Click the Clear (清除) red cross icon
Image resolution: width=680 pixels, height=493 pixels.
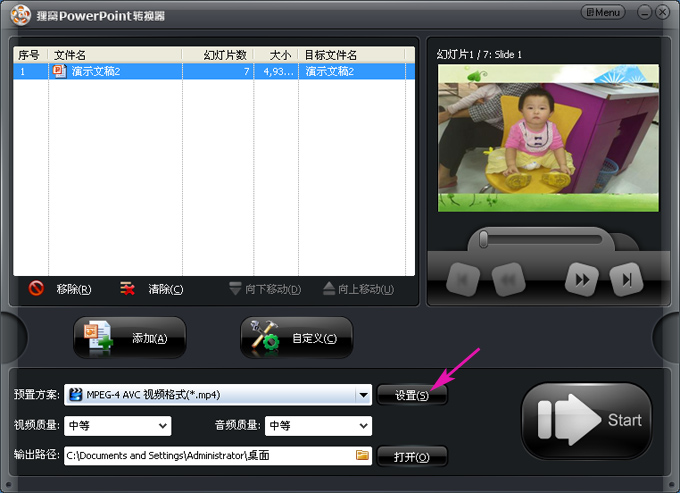(x=127, y=288)
